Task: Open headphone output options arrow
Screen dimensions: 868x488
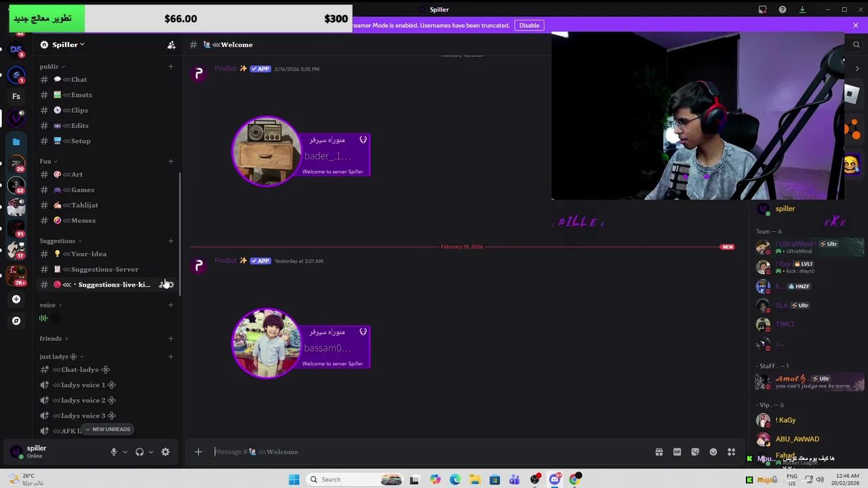Action: click(151, 452)
